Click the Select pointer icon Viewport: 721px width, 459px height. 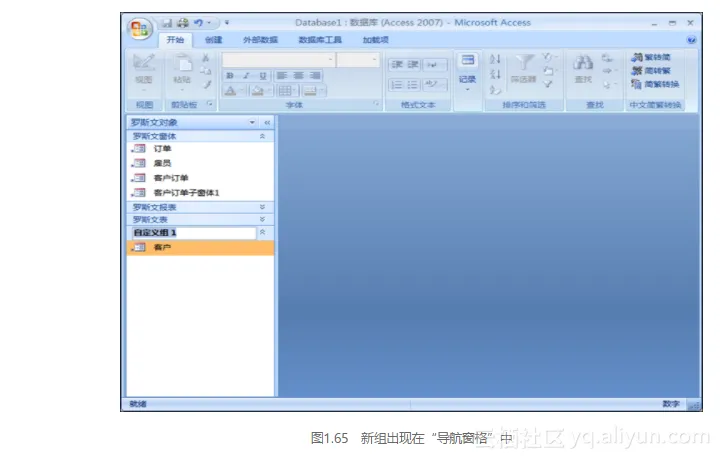pos(609,85)
